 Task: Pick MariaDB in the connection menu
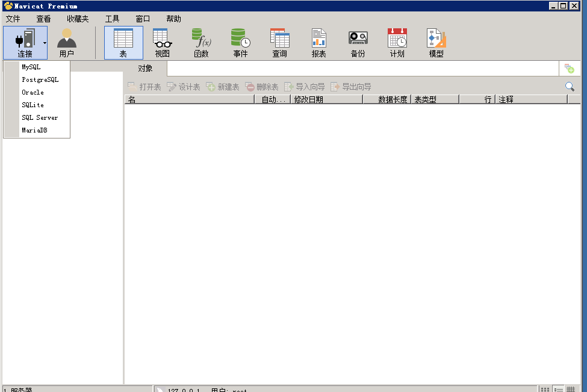tap(34, 130)
